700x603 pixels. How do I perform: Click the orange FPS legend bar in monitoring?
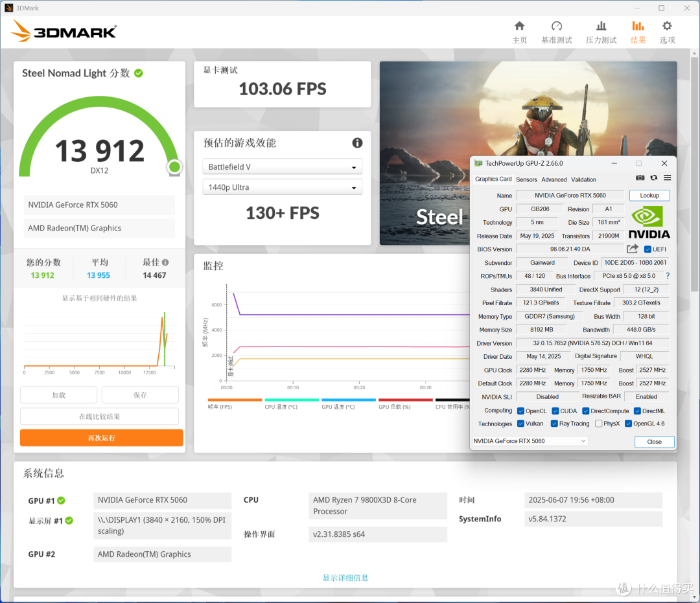(235, 400)
